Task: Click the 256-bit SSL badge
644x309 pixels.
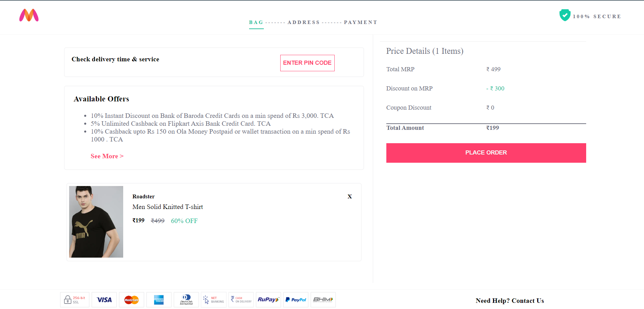Action: click(75, 299)
